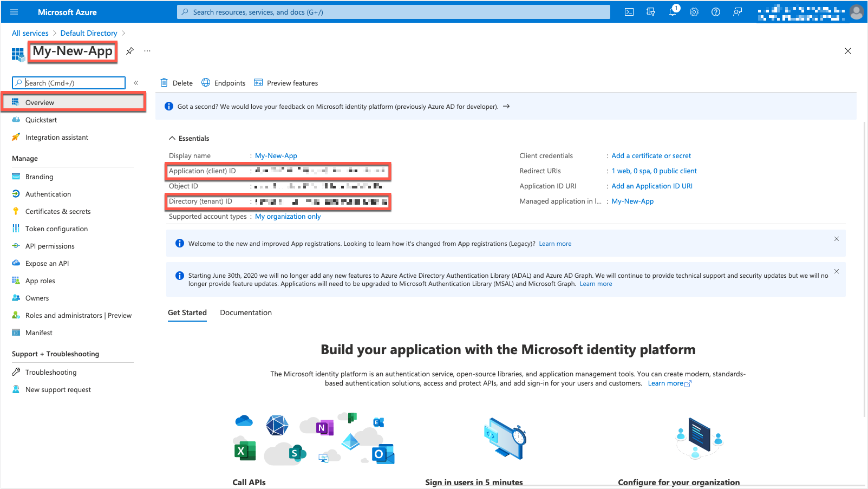Go to All services breadcrumb

(30, 33)
